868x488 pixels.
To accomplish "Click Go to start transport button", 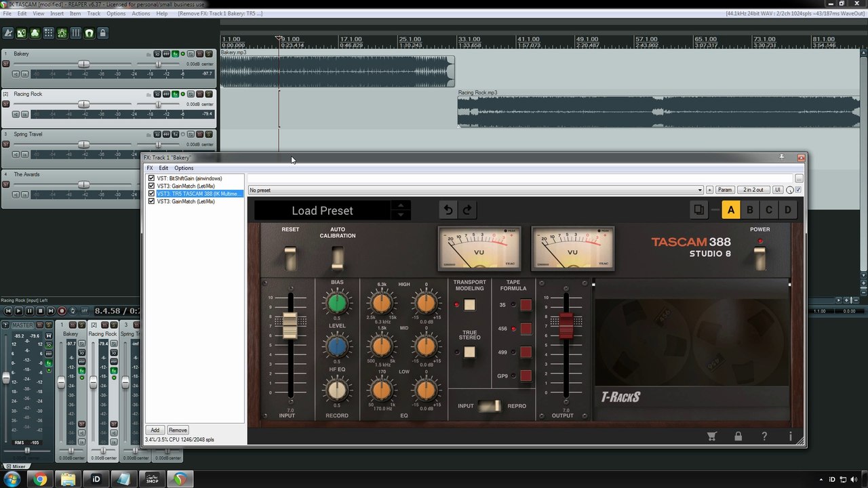I will (8, 310).
